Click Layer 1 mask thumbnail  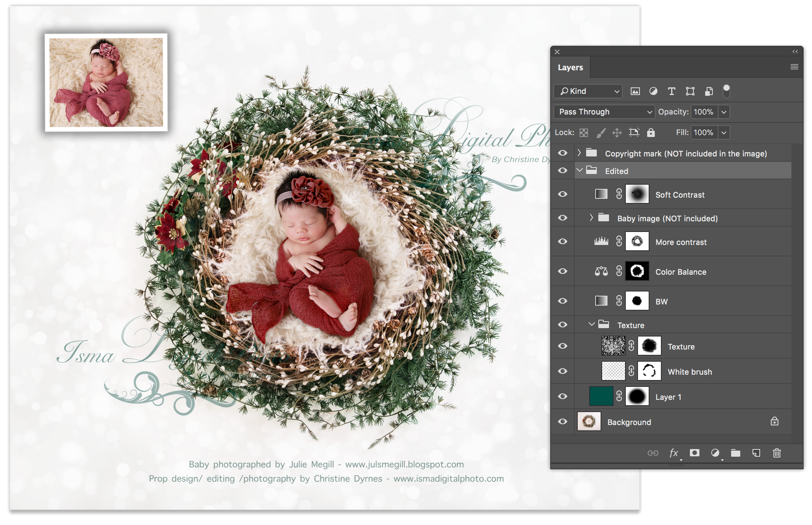(x=637, y=396)
